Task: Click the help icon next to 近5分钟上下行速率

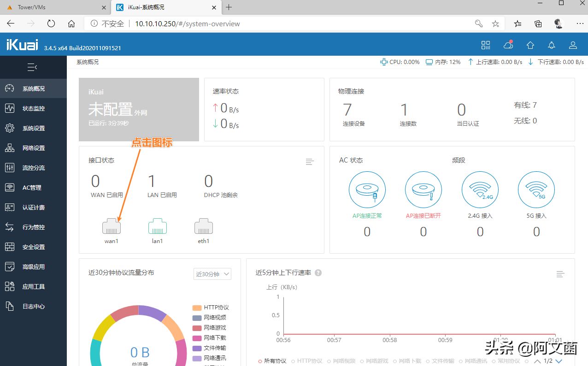Action: (318, 273)
